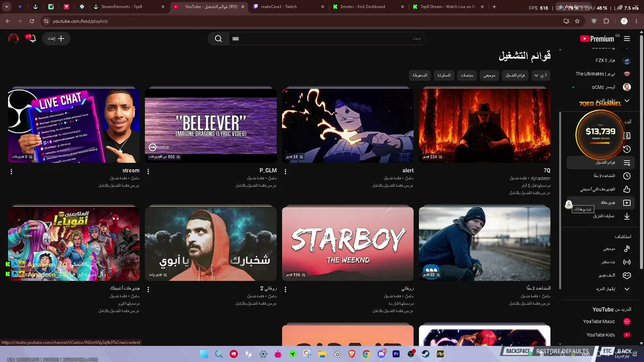The width and height of the screenshot is (644, 362).
Task: Open the burning forest 7Q thumbnail
Action: pyautogui.click(x=485, y=125)
